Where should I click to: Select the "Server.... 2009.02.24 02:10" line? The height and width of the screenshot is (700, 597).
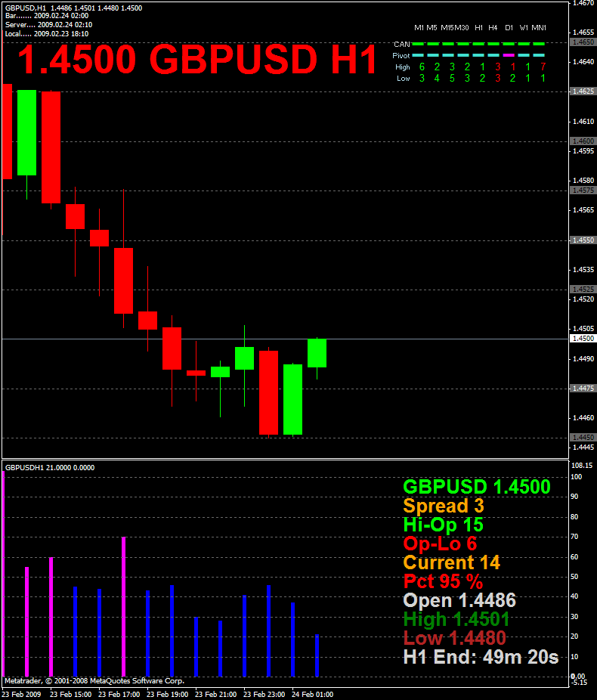(x=48, y=25)
